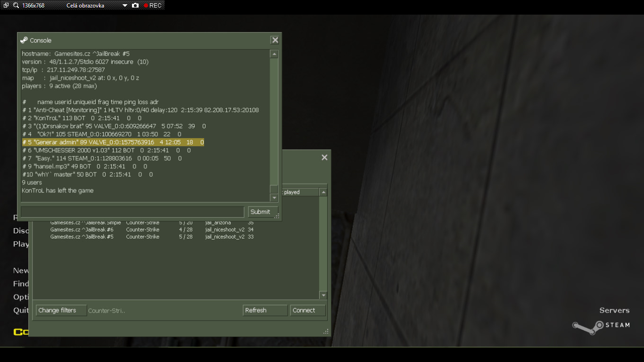The height and width of the screenshot is (362, 644).
Task: Click the screenshot camera icon
Action: click(x=135, y=6)
